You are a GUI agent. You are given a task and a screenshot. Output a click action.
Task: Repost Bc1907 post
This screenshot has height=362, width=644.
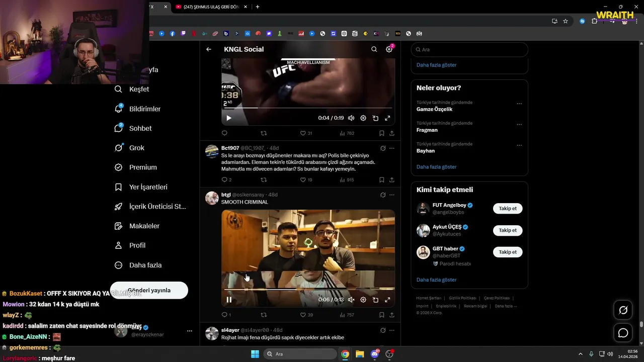tap(263, 180)
